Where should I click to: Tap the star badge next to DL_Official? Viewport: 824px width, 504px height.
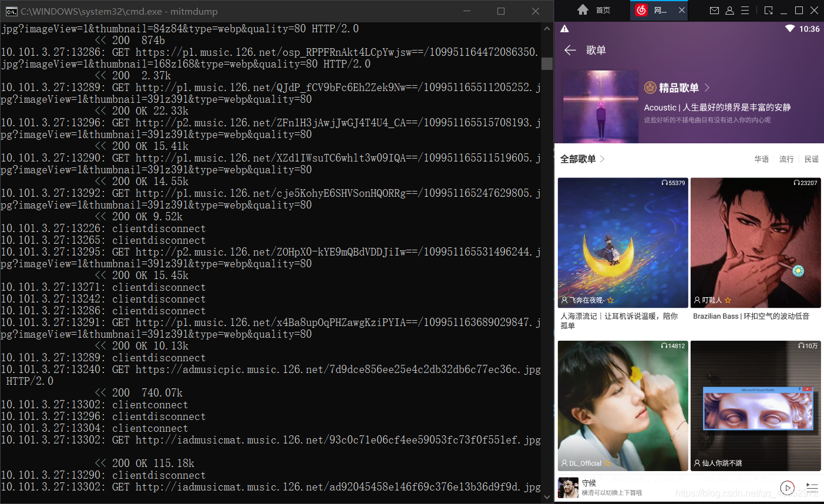click(x=607, y=463)
